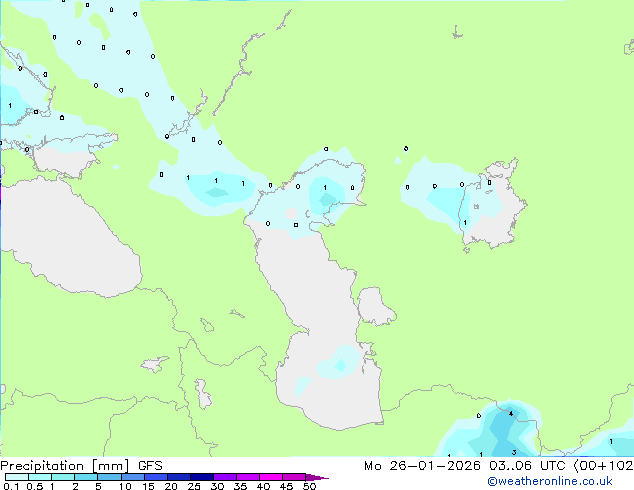The height and width of the screenshot is (490, 634).
Task: Click the date 'Mo 26-01-2026'
Action: click(422, 466)
